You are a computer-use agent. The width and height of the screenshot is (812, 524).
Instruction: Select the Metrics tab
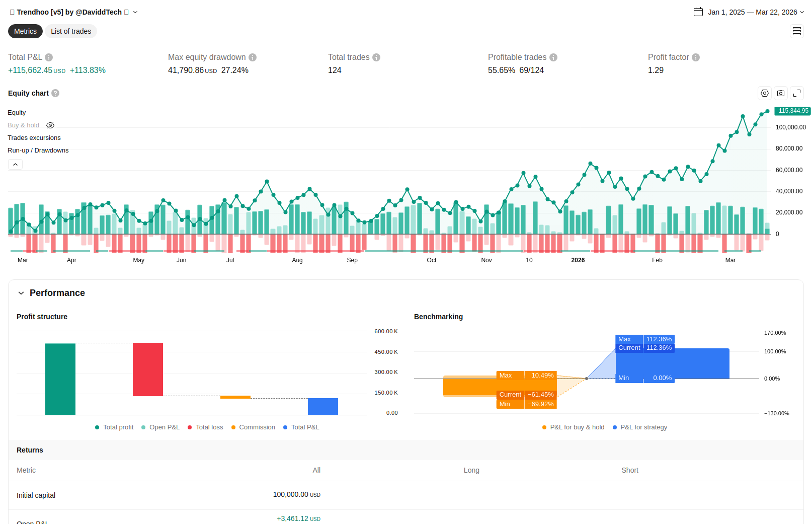pyautogui.click(x=25, y=31)
